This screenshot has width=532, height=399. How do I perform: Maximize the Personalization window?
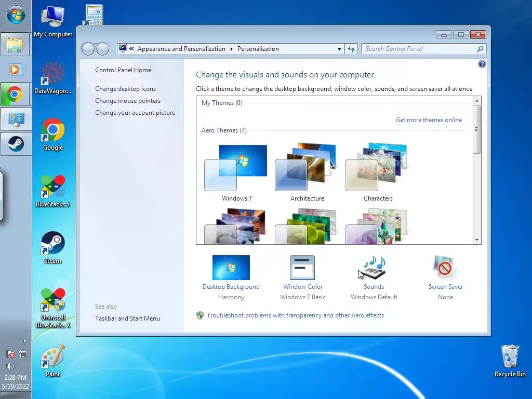(461, 35)
